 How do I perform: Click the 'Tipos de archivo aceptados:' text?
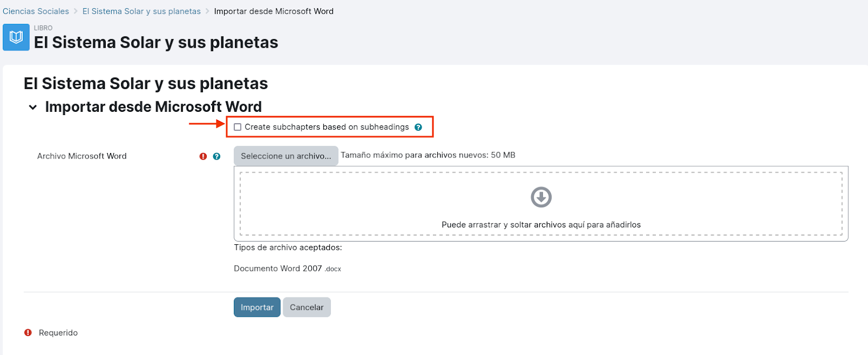pos(288,248)
